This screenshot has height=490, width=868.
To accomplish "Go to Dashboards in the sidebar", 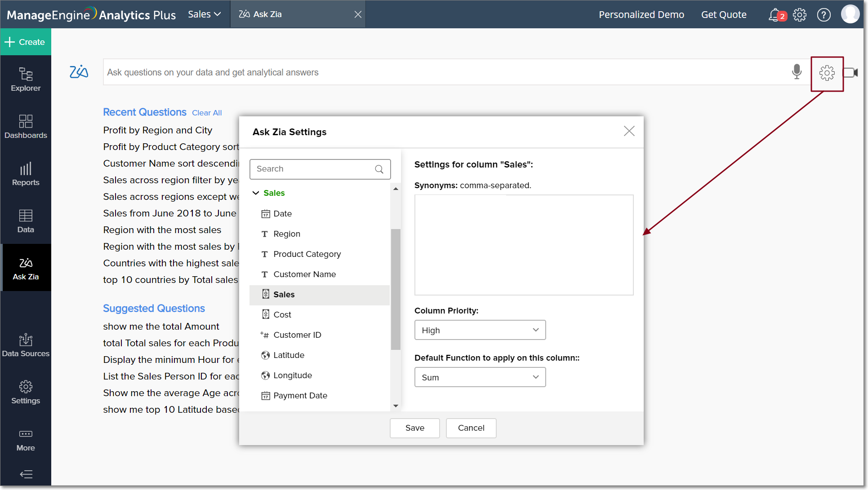I will click(x=26, y=127).
